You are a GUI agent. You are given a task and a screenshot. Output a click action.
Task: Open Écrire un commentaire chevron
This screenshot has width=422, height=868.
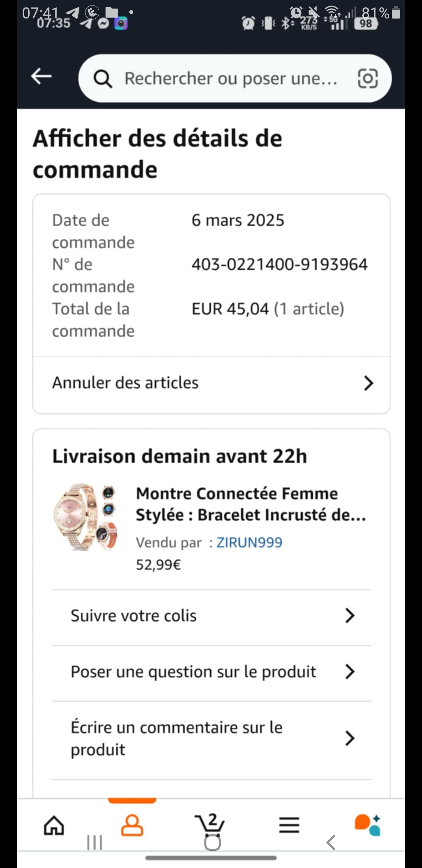click(350, 738)
